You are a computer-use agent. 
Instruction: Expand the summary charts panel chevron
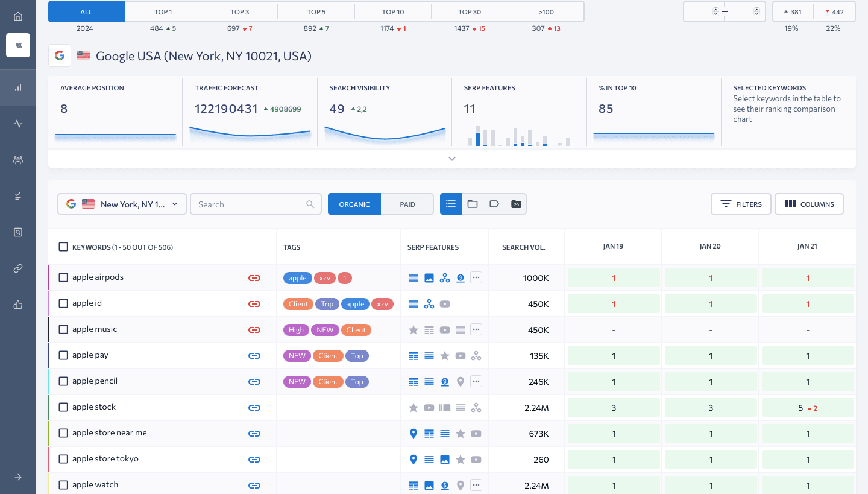coord(452,159)
